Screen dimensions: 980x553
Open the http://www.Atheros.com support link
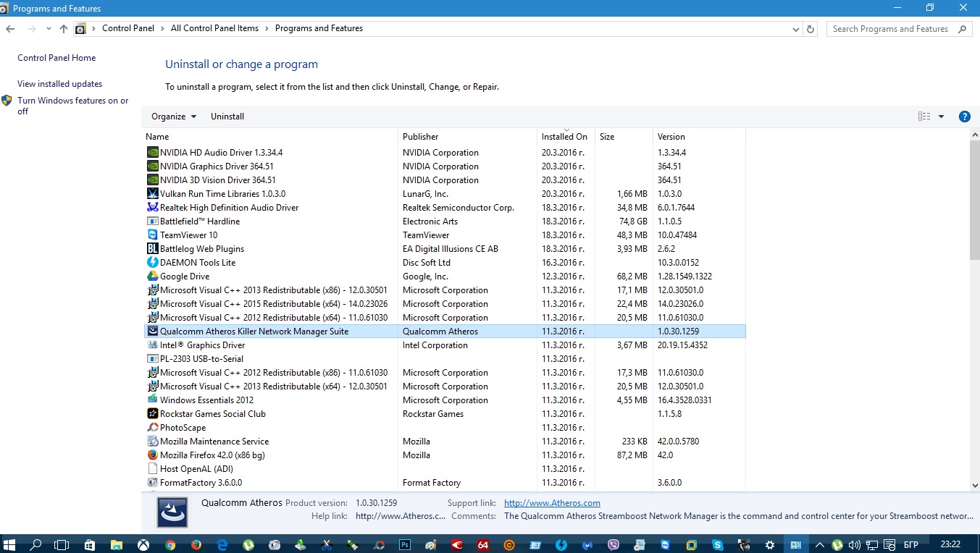[552, 503]
